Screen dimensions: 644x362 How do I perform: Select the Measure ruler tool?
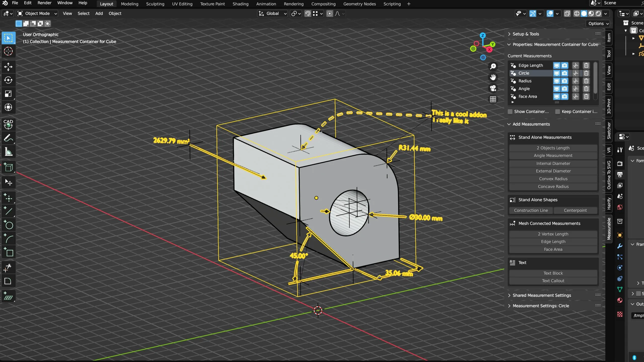(x=8, y=152)
